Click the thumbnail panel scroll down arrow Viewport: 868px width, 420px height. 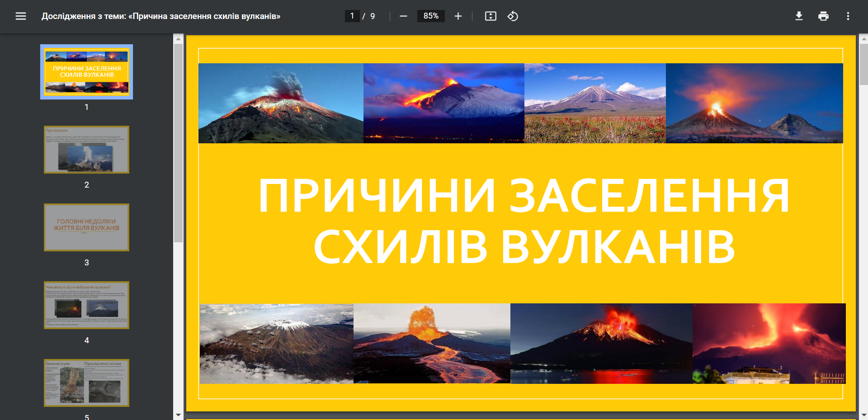(178, 415)
